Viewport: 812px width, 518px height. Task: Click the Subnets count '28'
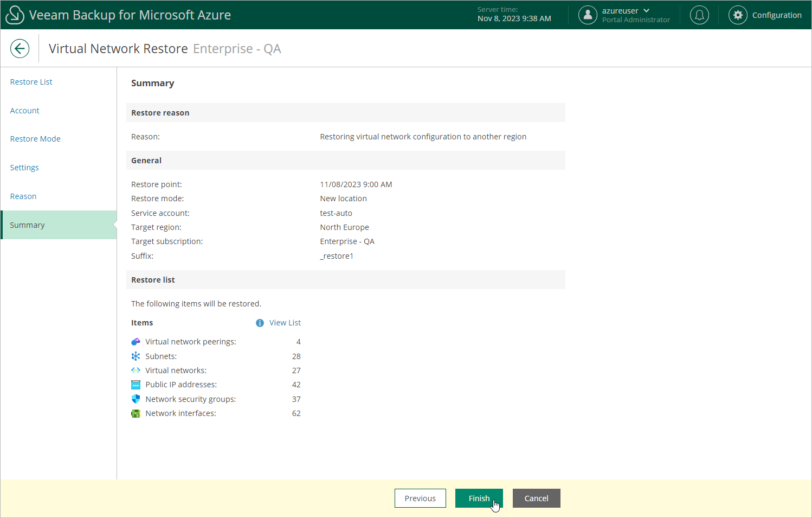point(296,356)
